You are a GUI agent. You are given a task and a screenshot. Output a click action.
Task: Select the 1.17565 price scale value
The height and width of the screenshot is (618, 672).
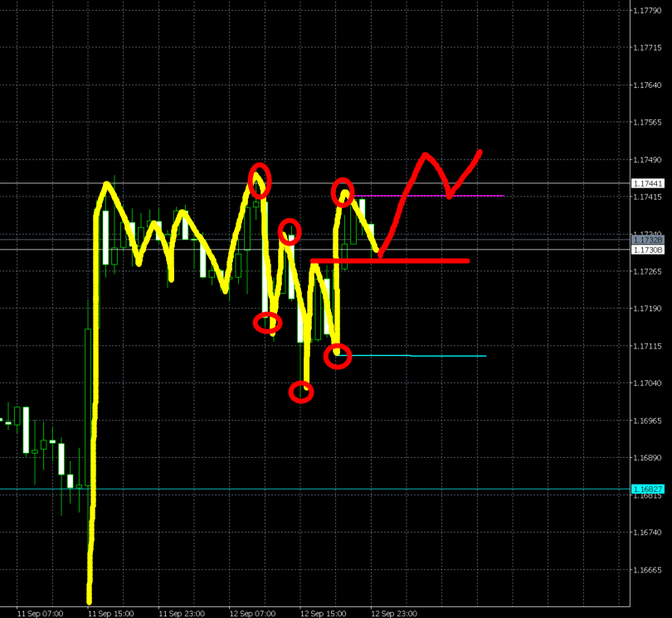(647, 122)
